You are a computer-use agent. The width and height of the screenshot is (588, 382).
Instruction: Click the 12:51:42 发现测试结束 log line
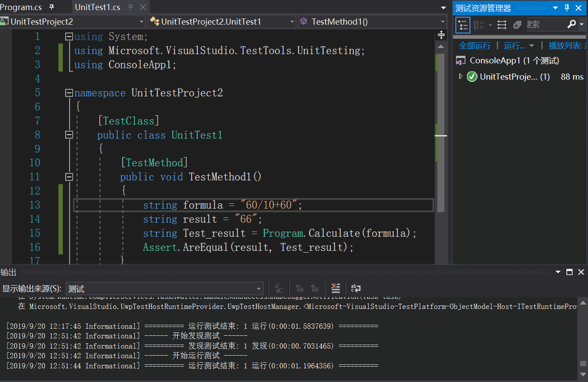(x=192, y=346)
